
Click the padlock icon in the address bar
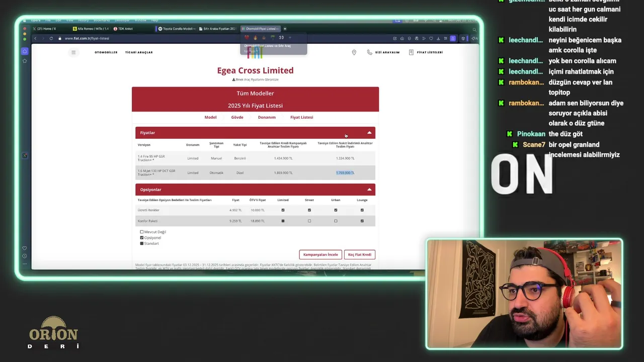[60, 38]
